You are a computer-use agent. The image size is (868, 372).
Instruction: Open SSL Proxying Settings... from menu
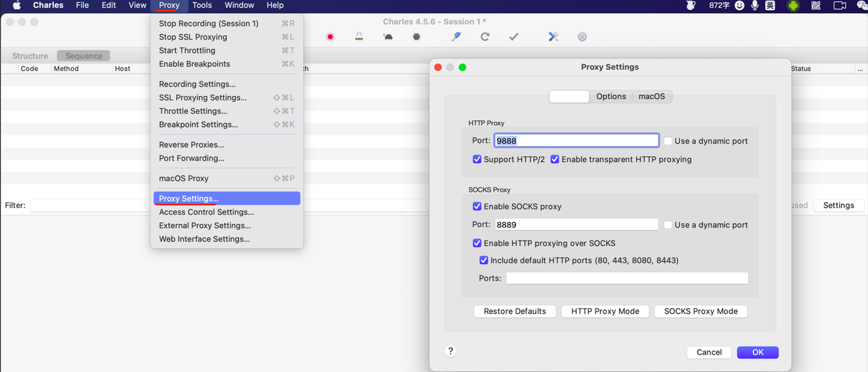click(x=227, y=98)
